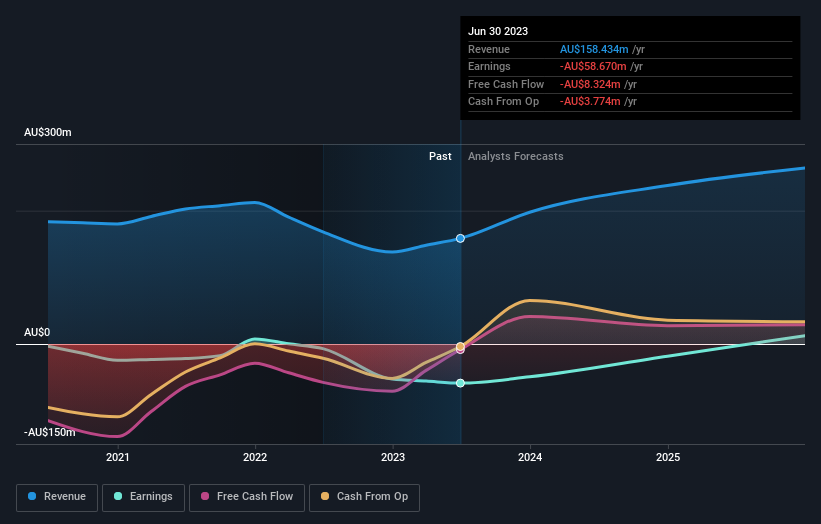
Task: Select the Earnings data point marker on teal line
Action: [460, 383]
